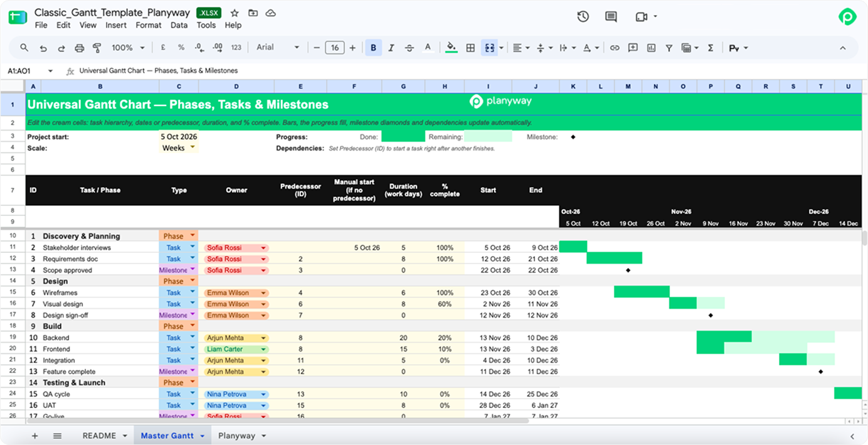Move document to a folder

coord(253,13)
